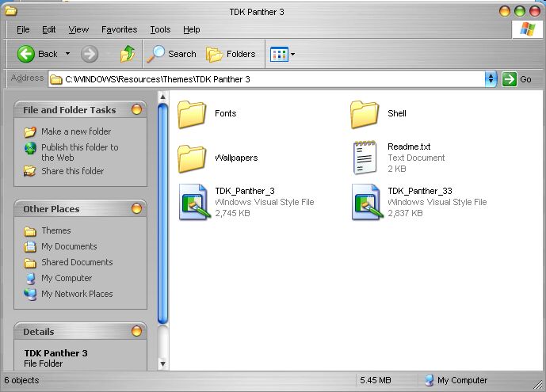
Task: Open My Network Places link
Action: tap(77, 294)
